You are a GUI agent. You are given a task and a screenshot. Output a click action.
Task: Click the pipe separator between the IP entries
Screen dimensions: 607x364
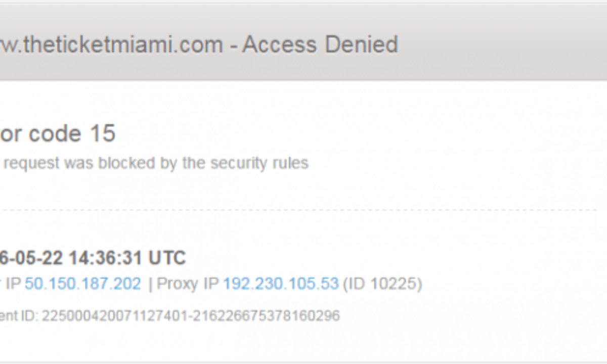150,284
